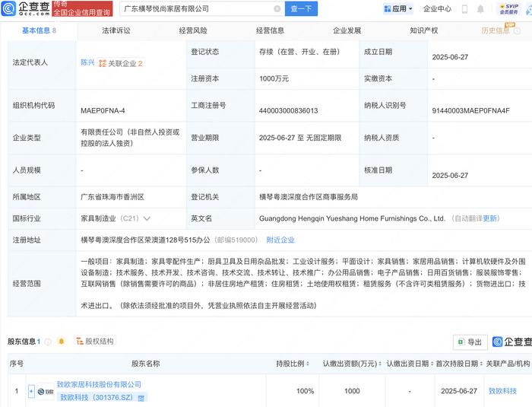Select 登记机关 value 横琴粤澳深度合作区商事服务局
The image size is (532, 407).
click(x=309, y=197)
